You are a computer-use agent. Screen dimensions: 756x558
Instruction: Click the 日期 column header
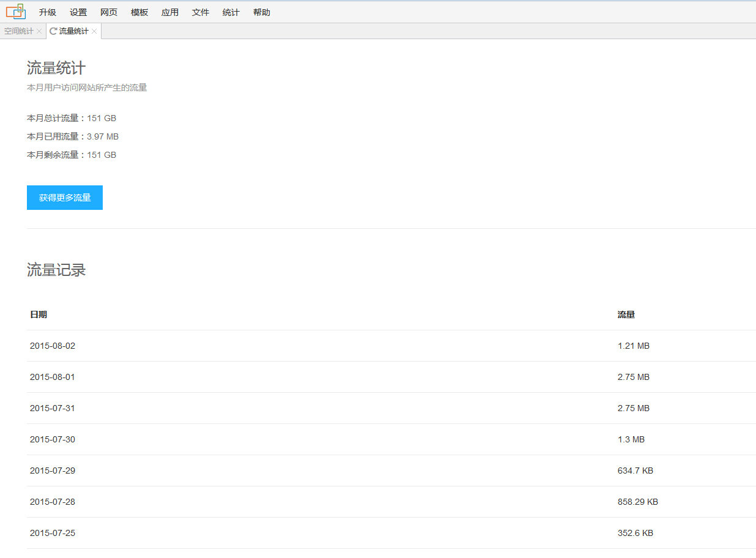39,314
